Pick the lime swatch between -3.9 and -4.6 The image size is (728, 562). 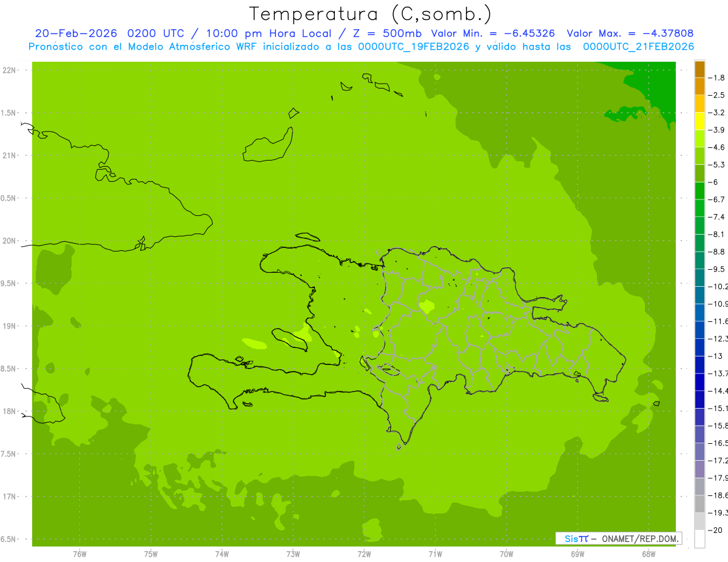(x=699, y=139)
